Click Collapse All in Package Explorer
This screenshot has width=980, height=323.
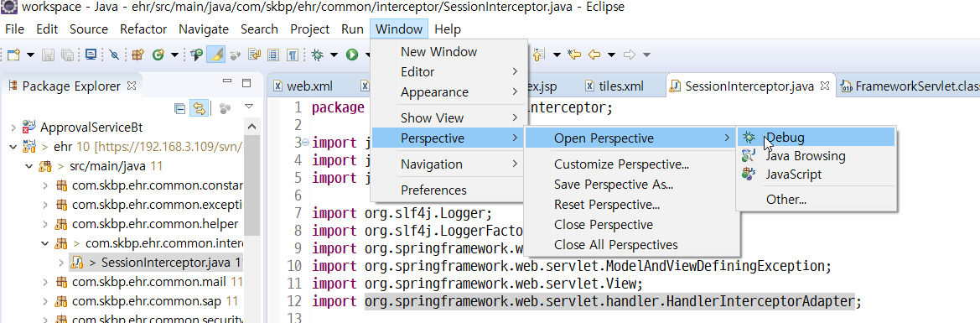(x=179, y=108)
